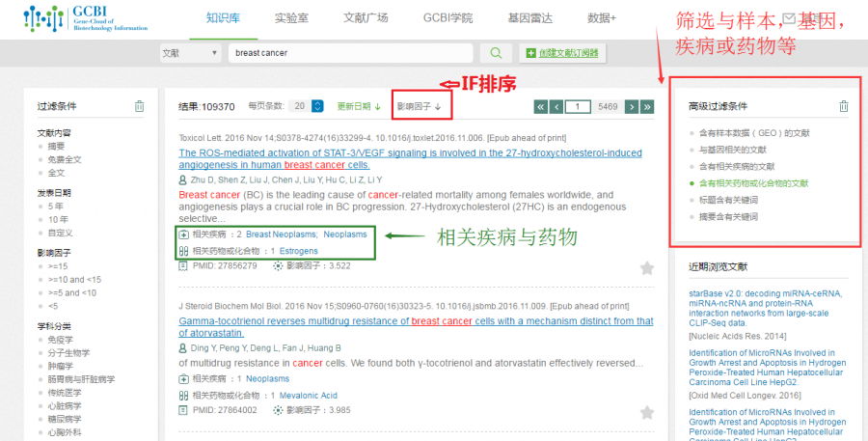This screenshot has height=441, width=868.
Task: Filter impact factor >=5 and <10
Action: pyautogui.click(x=71, y=293)
